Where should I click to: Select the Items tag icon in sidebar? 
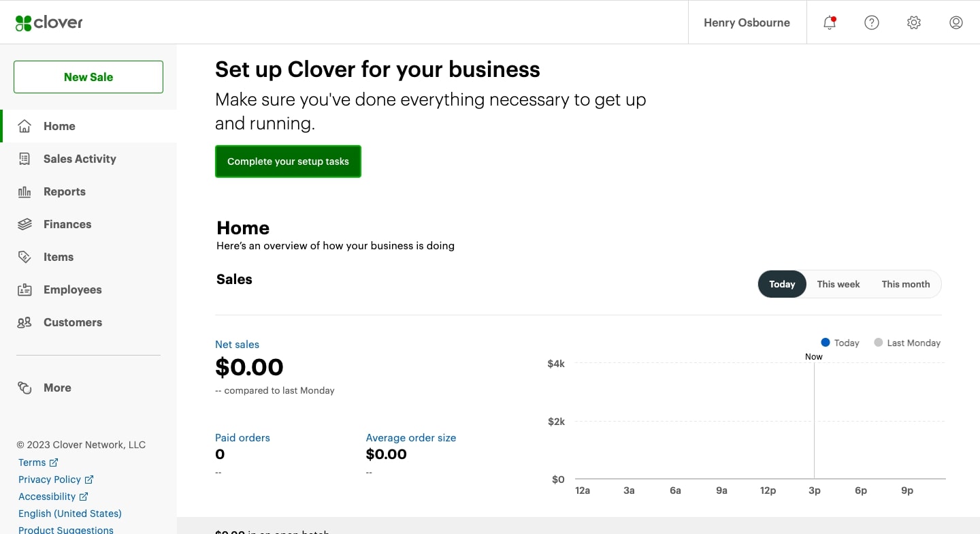(x=24, y=257)
